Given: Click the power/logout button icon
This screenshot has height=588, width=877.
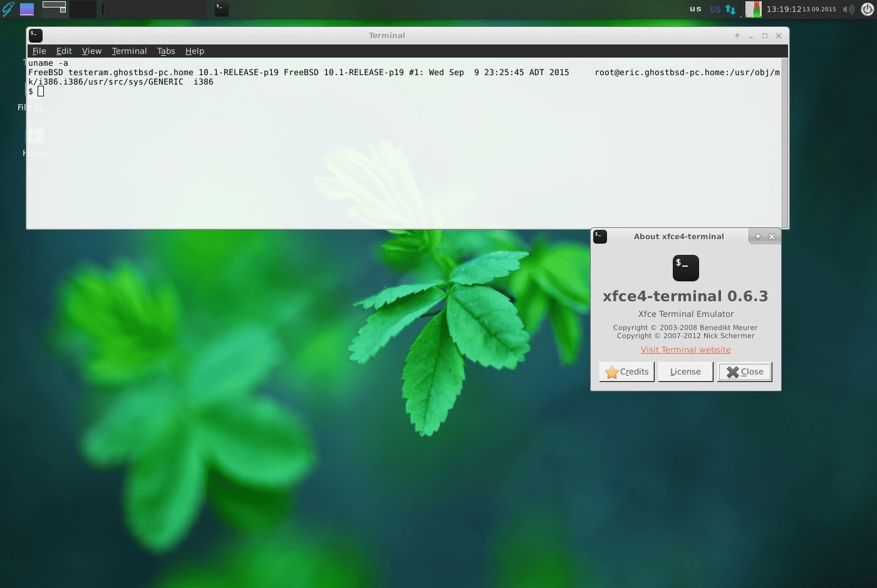Looking at the screenshot, I should tap(868, 9).
